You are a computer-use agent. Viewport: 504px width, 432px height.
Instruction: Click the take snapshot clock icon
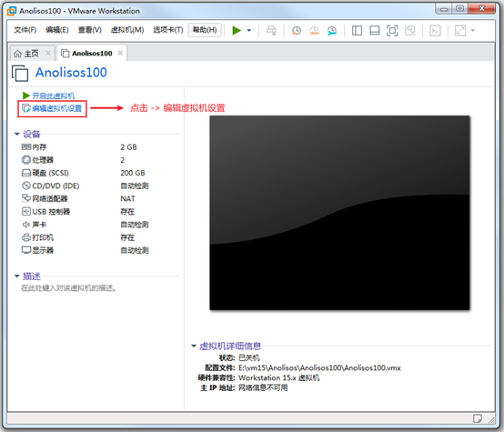coord(296,31)
